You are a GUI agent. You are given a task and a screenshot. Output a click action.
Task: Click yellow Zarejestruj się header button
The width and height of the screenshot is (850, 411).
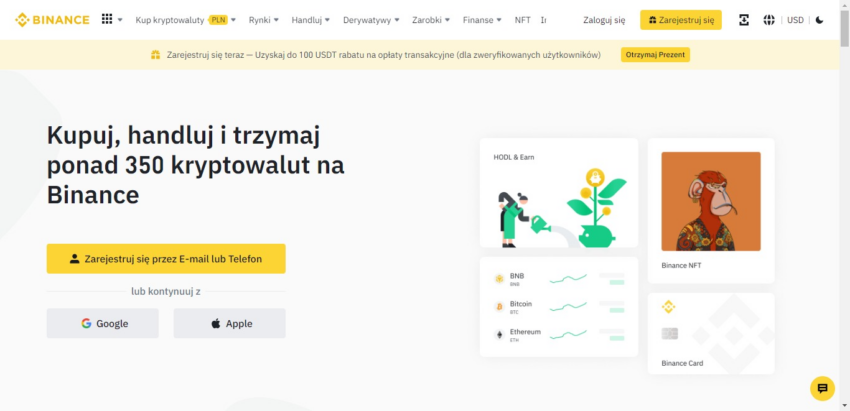click(680, 19)
